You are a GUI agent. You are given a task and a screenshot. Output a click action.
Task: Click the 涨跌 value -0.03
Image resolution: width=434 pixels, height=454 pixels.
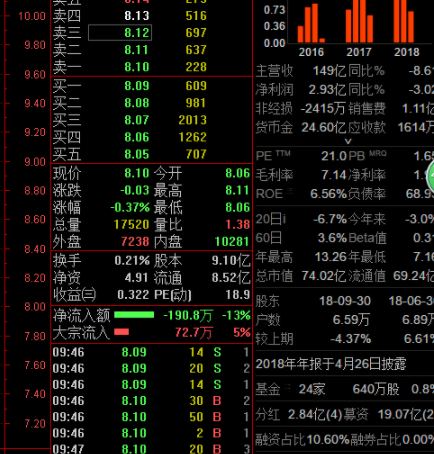135,190
